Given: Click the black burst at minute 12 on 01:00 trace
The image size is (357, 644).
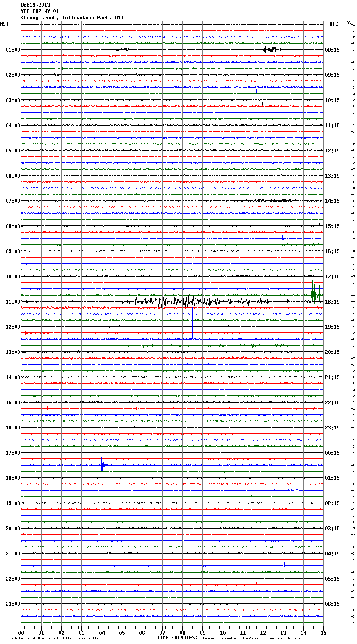Looking at the screenshot, I should (270, 49).
